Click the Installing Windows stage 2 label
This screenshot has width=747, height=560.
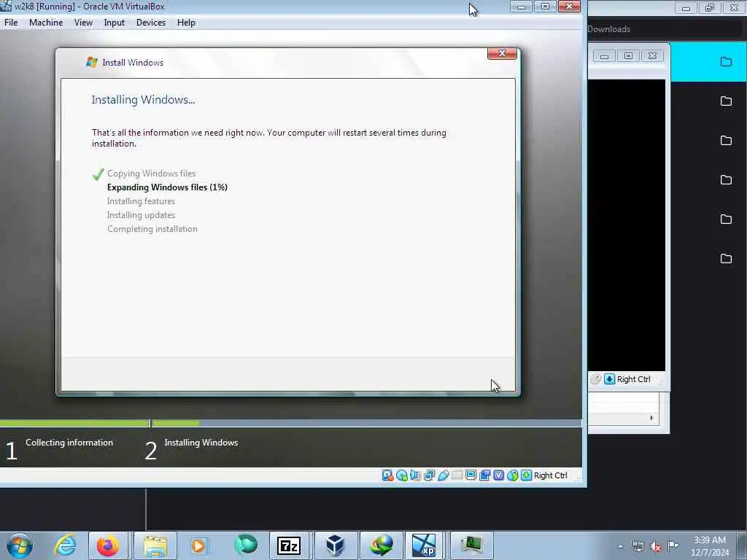pyautogui.click(x=201, y=443)
